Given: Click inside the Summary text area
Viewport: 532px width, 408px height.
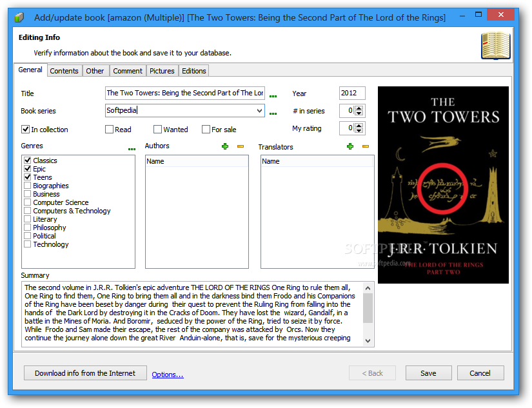Looking at the screenshot, I should click(x=192, y=314).
